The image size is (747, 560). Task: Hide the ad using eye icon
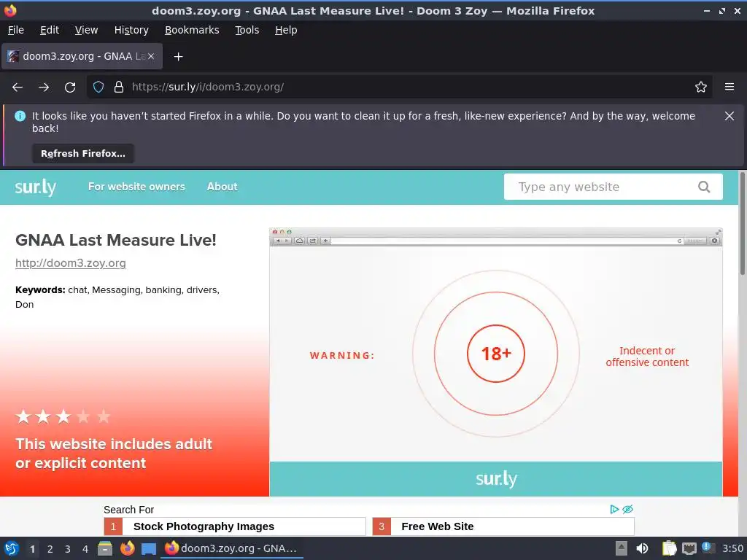(x=628, y=510)
